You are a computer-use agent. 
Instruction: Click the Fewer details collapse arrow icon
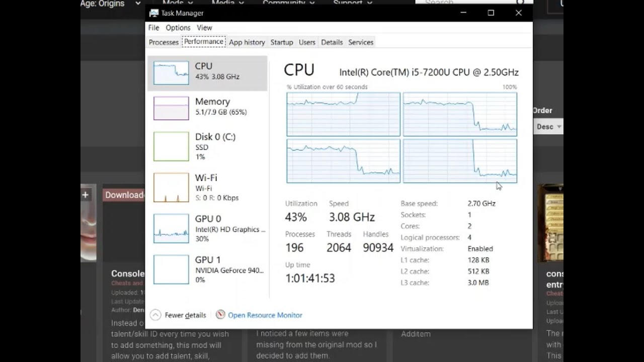click(x=155, y=315)
